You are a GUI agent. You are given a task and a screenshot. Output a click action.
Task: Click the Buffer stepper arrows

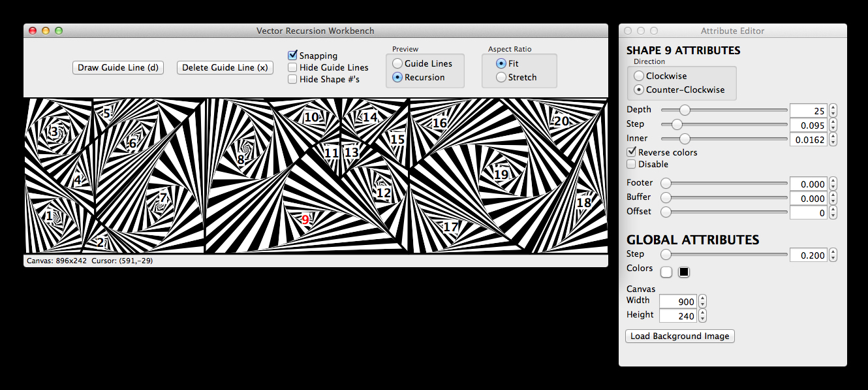[833, 199]
